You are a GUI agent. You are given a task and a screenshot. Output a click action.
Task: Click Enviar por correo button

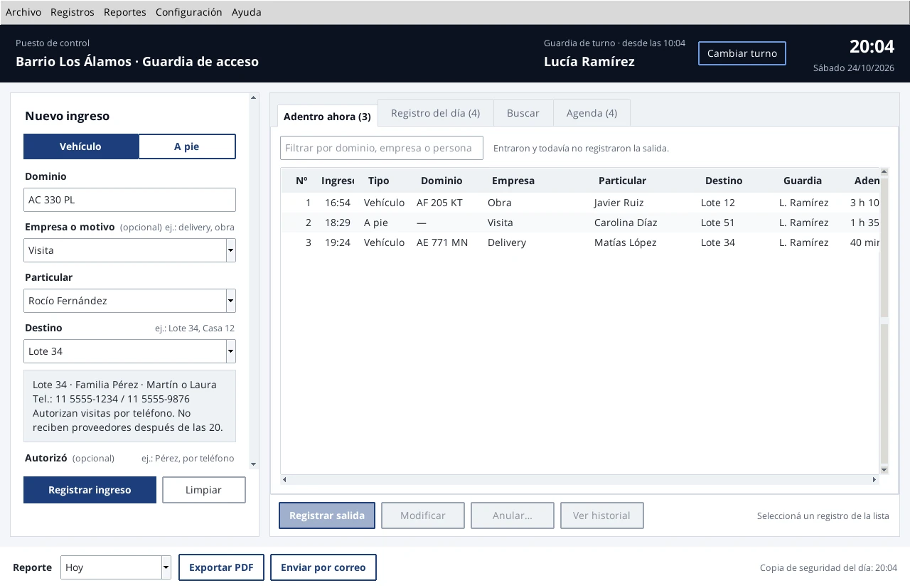pyautogui.click(x=323, y=567)
